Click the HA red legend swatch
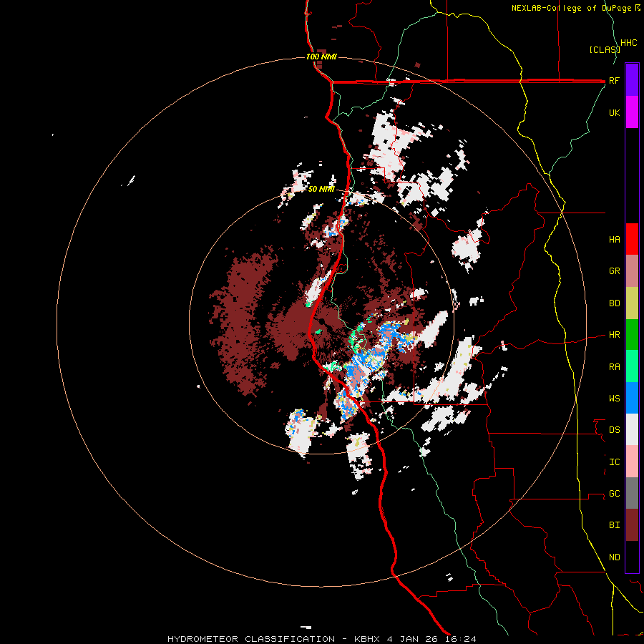 (x=632, y=239)
